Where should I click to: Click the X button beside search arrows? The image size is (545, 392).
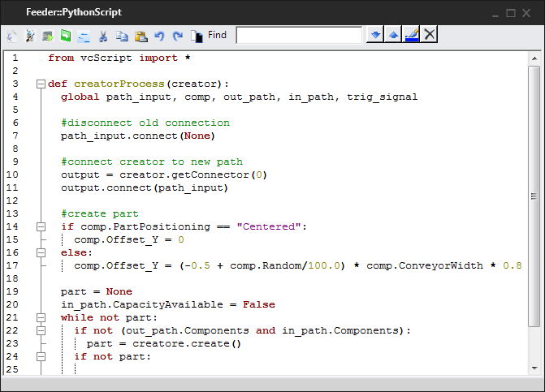tap(430, 35)
